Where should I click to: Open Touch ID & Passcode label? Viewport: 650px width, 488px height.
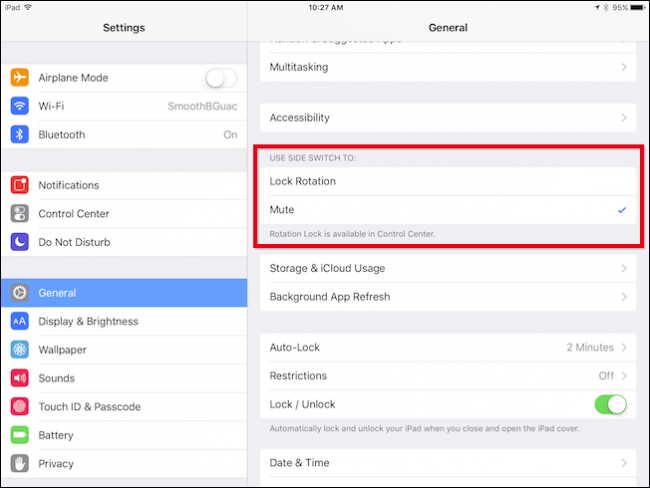click(x=90, y=407)
